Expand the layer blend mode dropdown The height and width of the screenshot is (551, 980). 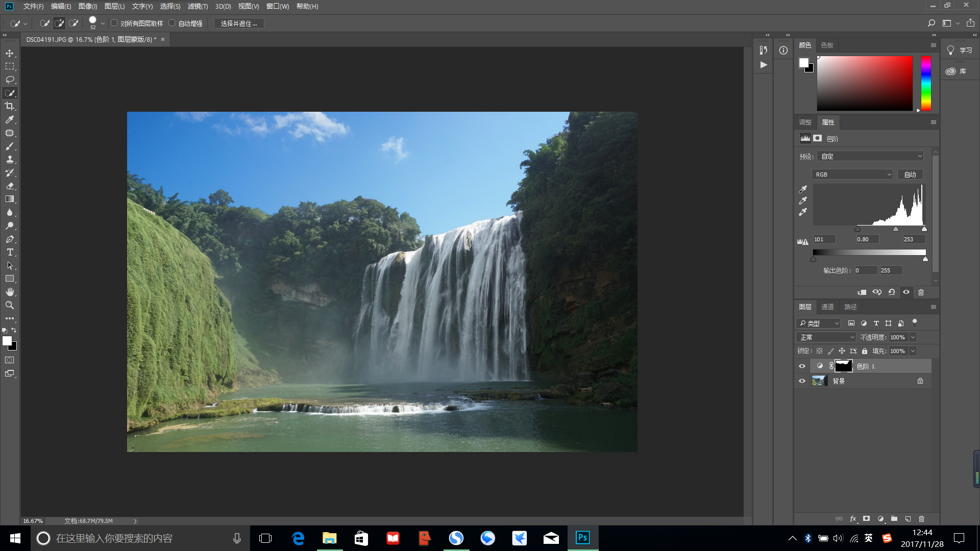(x=826, y=337)
